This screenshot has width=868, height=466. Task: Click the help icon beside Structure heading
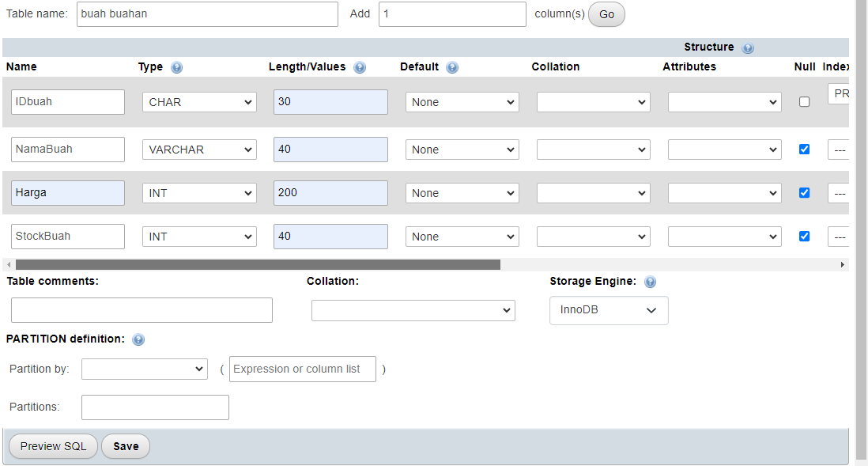pyautogui.click(x=748, y=47)
